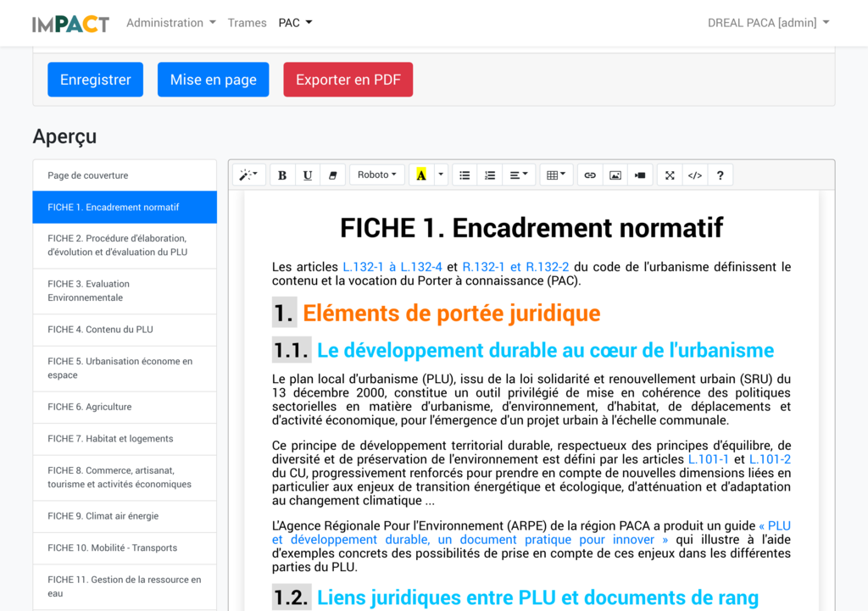Select FICHE 4. Contenu du PLU
Viewport: 868px width, 611px height.
pos(125,330)
